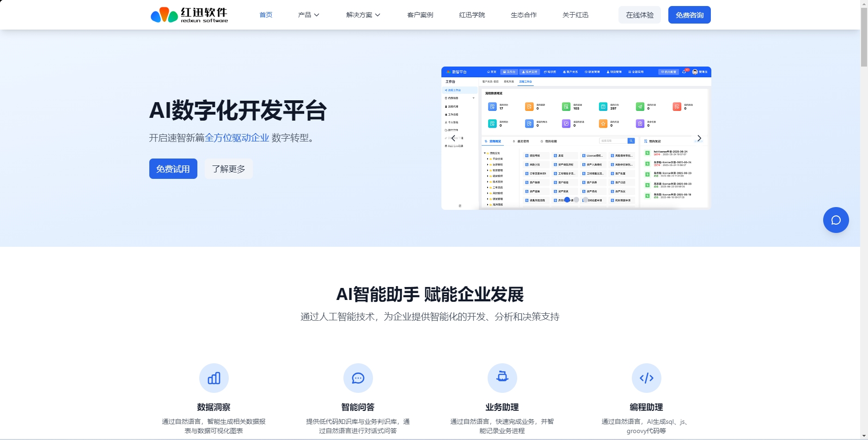Screen dimensions: 868x440
Task: Open the floating customer service chat bubble
Action: click(x=835, y=220)
